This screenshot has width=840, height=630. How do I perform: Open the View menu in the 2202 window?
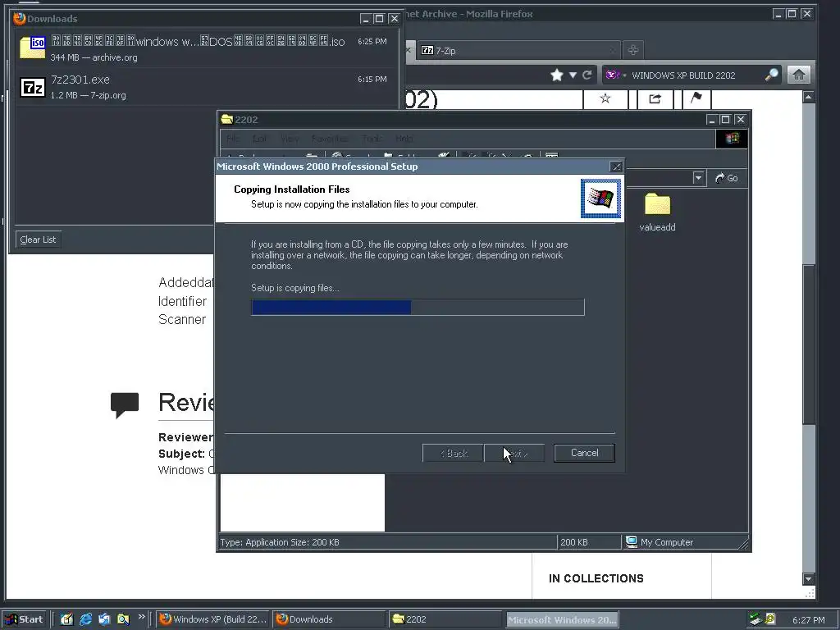point(290,139)
